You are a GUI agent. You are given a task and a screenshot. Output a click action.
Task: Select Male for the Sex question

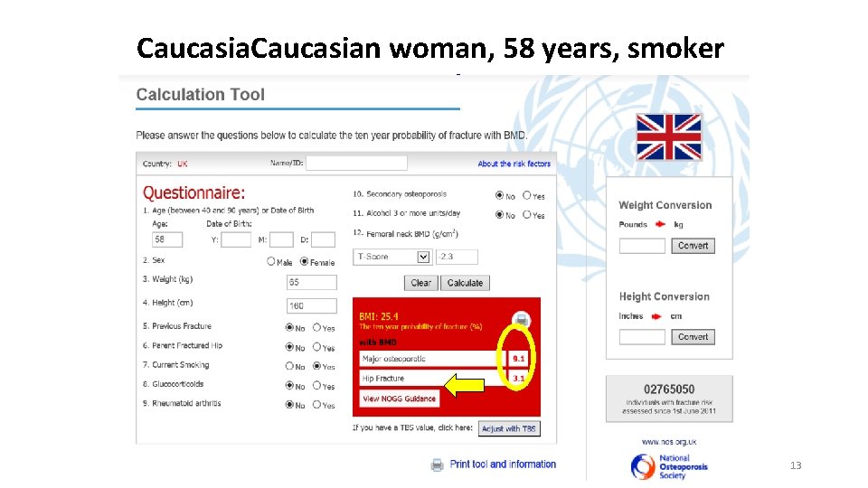point(270,261)
